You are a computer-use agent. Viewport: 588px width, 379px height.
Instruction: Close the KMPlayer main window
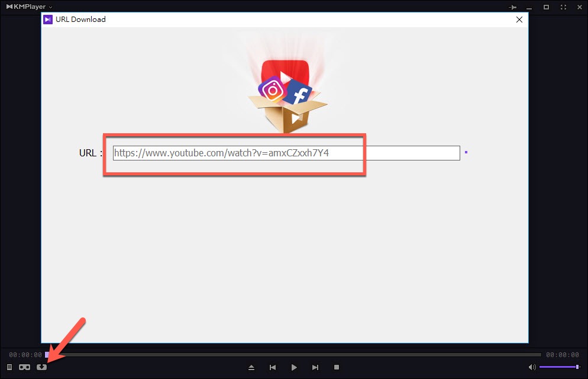579,7
